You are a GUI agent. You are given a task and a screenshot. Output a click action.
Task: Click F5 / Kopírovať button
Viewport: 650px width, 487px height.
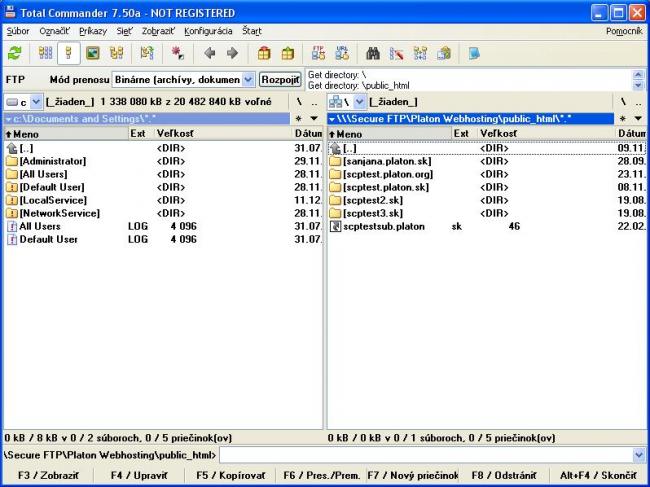[230, 475]
